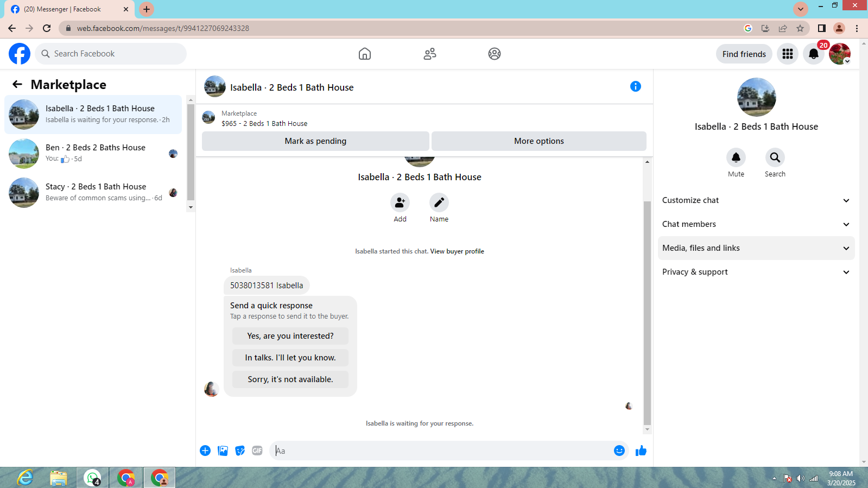Open WhatsApp from the taskbar

(92, 478)
